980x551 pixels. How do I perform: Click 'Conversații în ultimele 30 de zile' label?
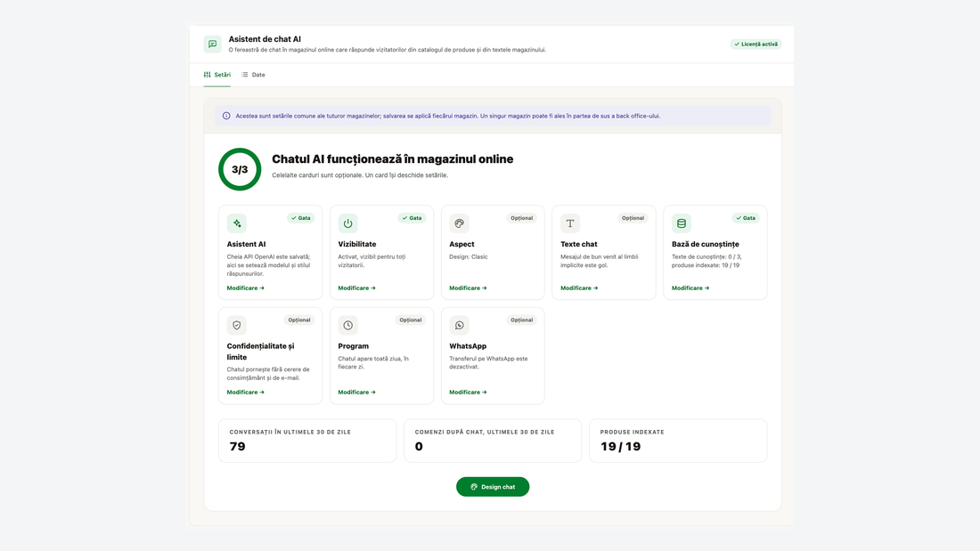(x=290, y=432)
